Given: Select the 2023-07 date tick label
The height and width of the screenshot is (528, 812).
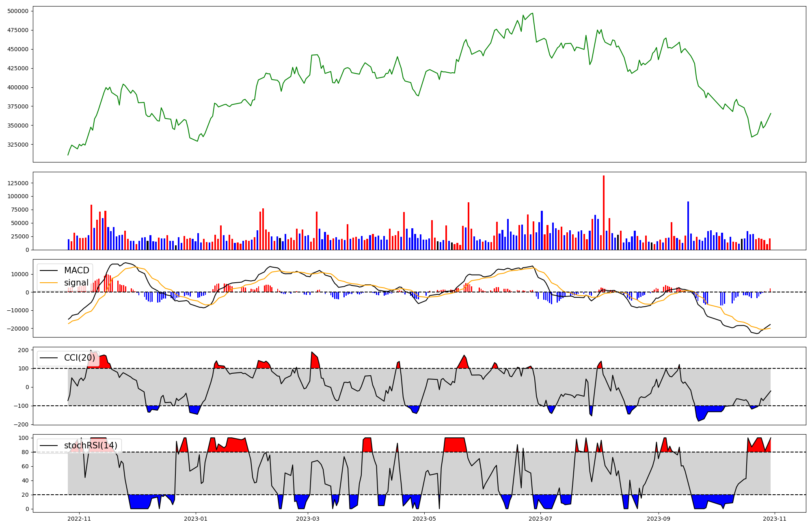Looking at the screenshot, I should (541, 519).
